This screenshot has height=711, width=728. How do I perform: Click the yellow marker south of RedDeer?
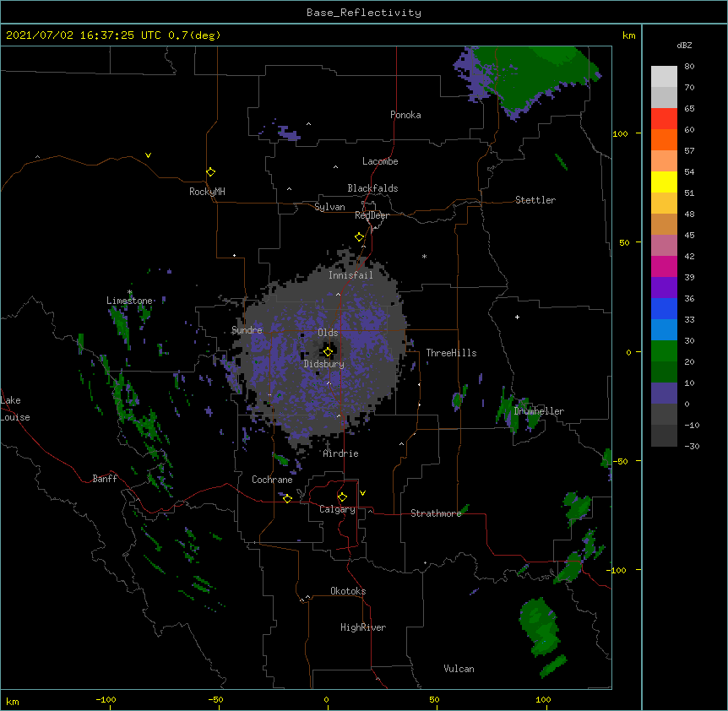click(359, 236)
